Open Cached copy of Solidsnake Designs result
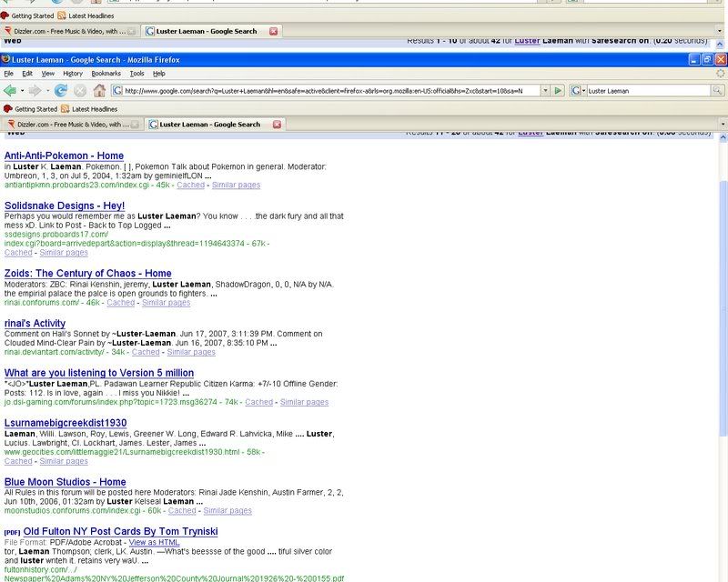 [x=18, y=253]
